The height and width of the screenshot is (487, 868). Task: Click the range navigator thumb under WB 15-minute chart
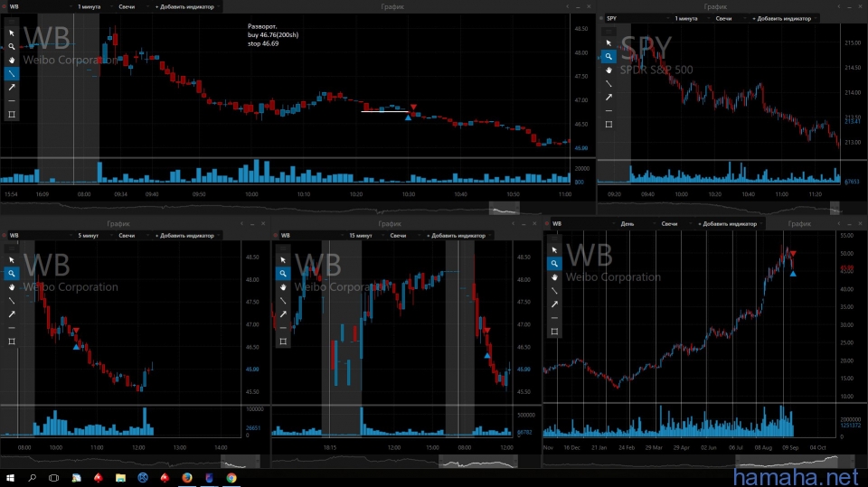(x=478, y=461)
